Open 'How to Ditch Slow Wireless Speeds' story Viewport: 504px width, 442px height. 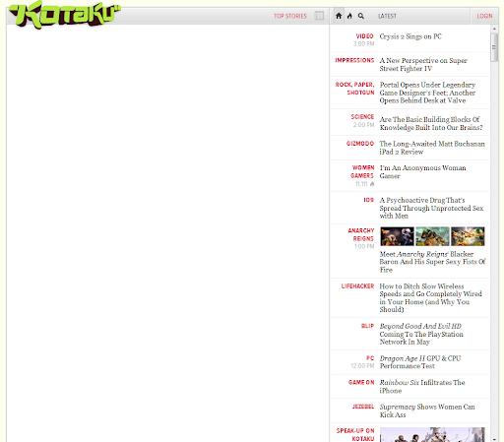(x=430, y=298)
